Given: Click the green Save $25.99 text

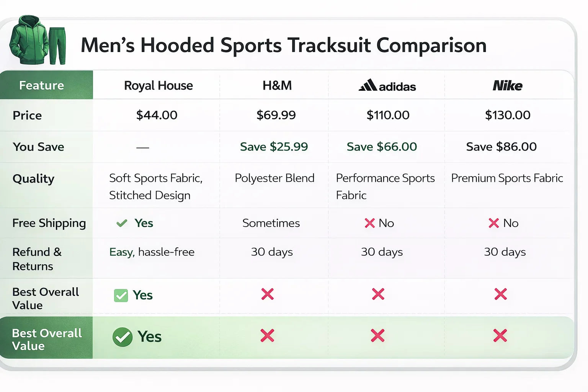Looking at the screenshot, I should tap(274, 147).
